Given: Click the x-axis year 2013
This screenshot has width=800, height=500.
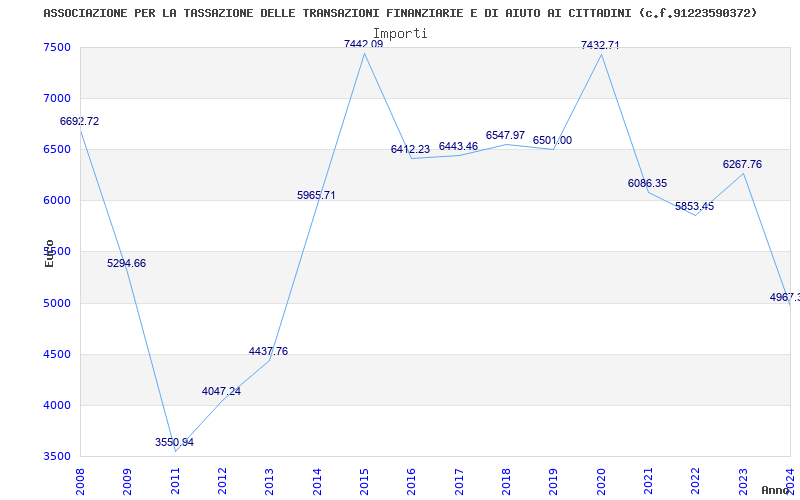Looking at the screenshot, I should pos(269,482).
